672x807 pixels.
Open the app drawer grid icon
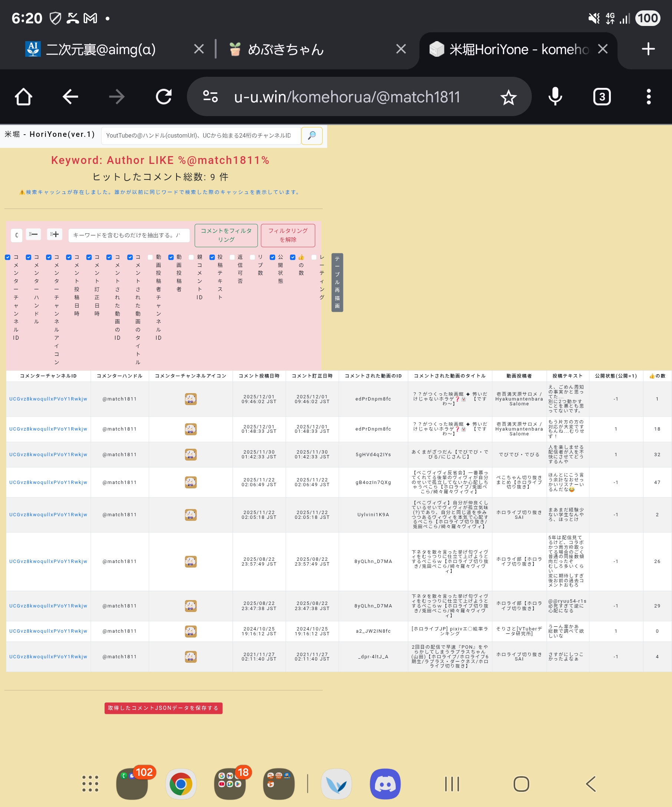[90, 784]
